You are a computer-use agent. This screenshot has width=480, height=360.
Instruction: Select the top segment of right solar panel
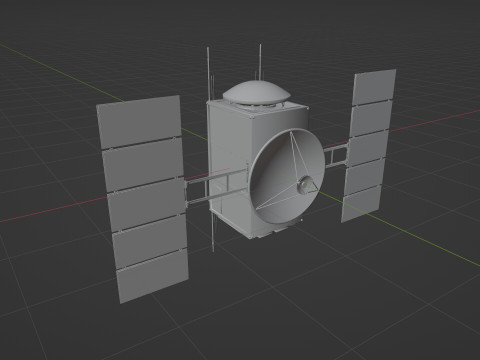[x=374, y=88]
